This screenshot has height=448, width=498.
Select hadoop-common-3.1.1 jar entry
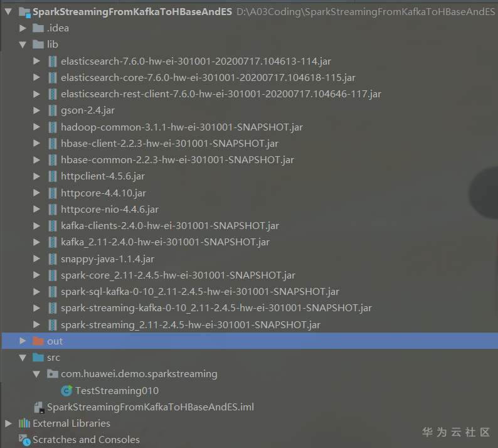(x=182, y=127)
